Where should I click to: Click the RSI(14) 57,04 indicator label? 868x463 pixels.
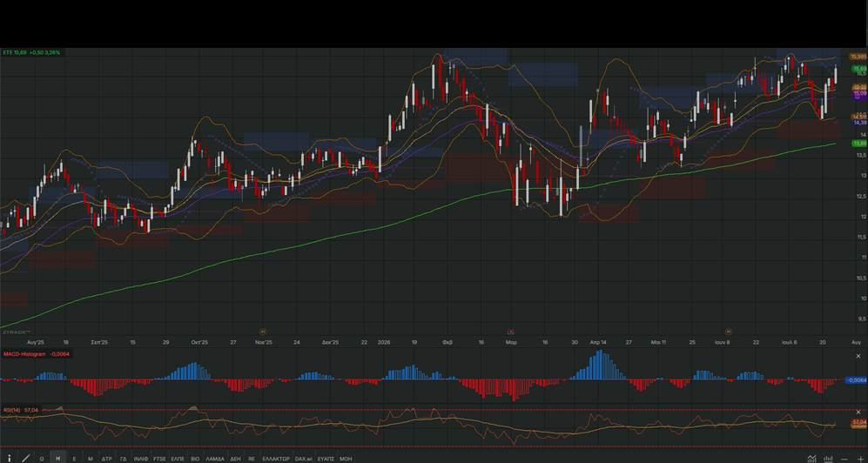point(21,410)
